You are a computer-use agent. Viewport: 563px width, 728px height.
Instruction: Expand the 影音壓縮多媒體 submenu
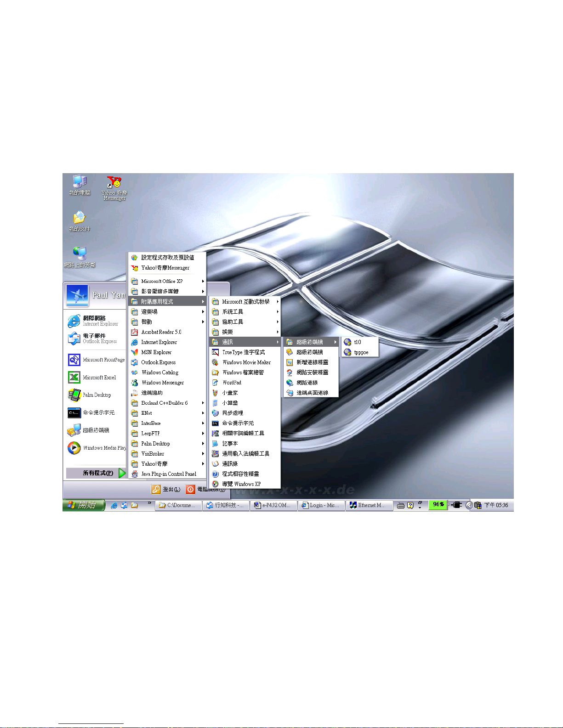[x=167, y=291]
